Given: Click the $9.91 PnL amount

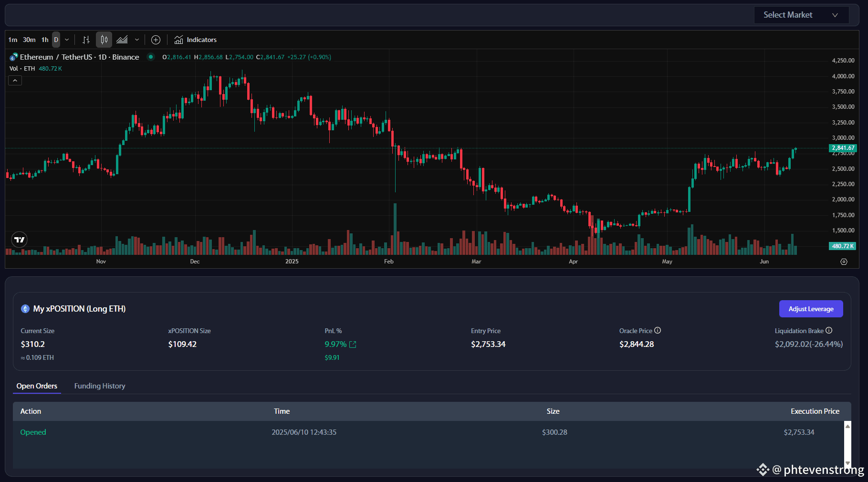Looking at the screenshot, I should (x=332, y=357).
